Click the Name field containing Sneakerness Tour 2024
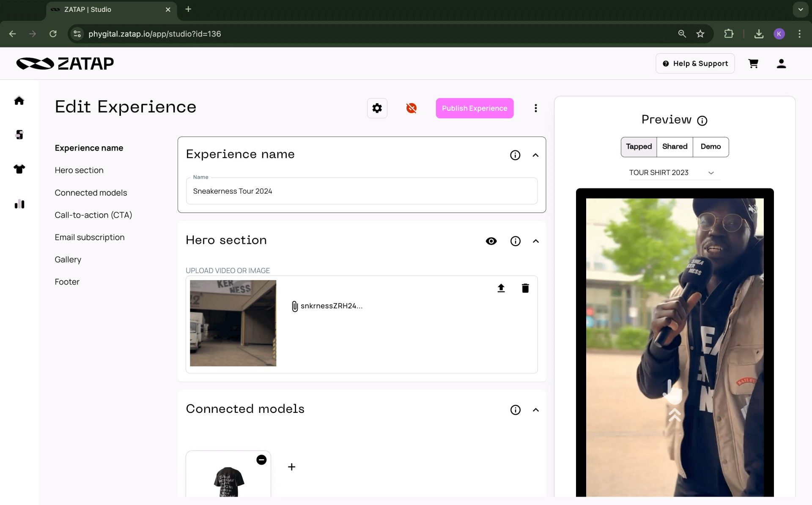Screen dimensions: 812x505 pyautogui.click(x=362, y=191)
